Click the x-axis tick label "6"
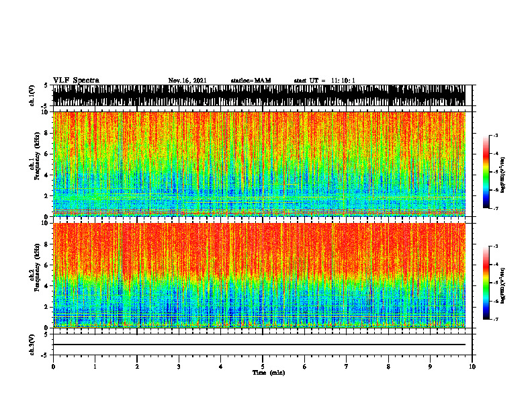The image size is (532, 411). point(305,367)
